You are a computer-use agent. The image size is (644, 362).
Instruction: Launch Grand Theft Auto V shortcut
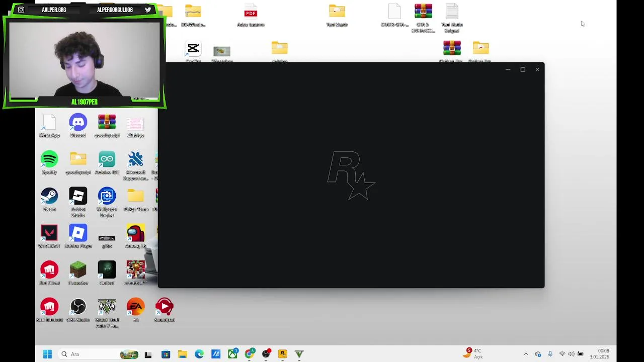click(x=107, y=313)
